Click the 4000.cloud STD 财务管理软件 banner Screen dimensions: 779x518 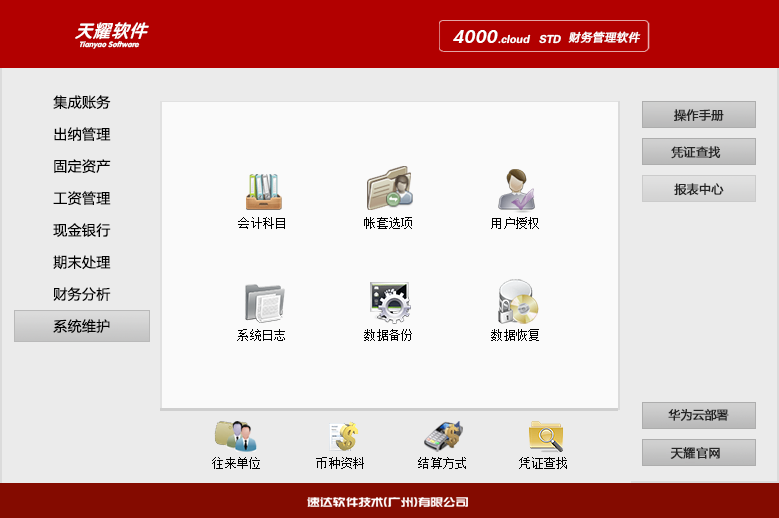click(544, 36)
